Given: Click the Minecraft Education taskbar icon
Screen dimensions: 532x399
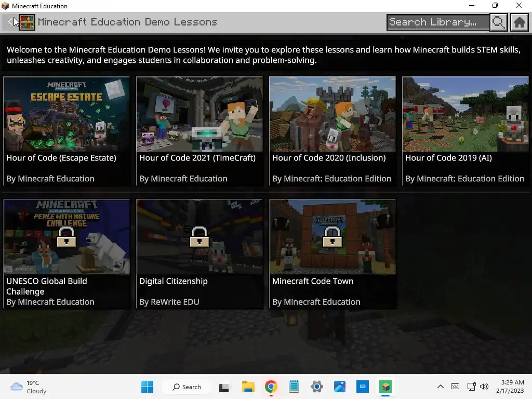Looking at the screenshot, I should tap(386, 387).
